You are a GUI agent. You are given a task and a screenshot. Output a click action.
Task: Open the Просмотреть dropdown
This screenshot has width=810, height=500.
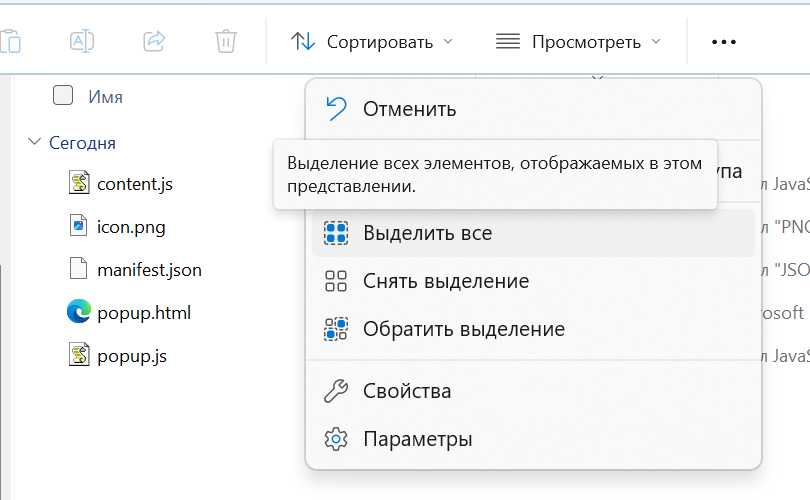tap(579, 42)
